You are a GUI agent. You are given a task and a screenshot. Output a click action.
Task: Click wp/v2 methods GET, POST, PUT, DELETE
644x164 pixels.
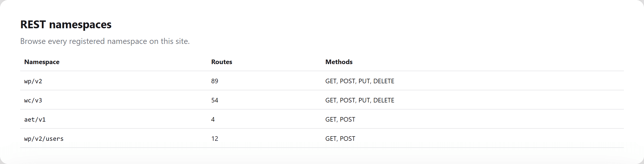(x=360, y=81)
